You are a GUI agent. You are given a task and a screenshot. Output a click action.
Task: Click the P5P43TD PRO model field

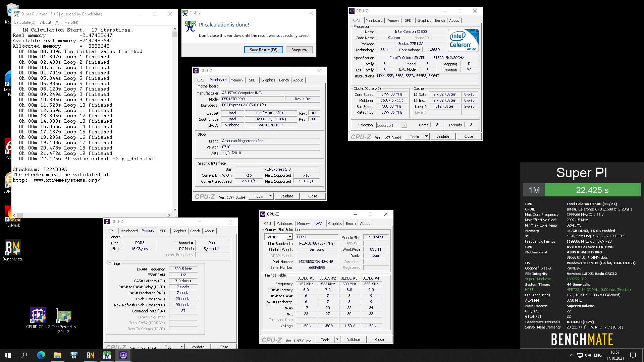coord(252,99)
